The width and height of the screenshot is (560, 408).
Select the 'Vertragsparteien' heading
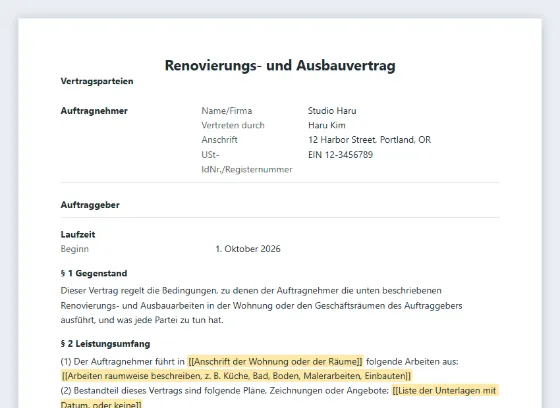click(97, 81)
